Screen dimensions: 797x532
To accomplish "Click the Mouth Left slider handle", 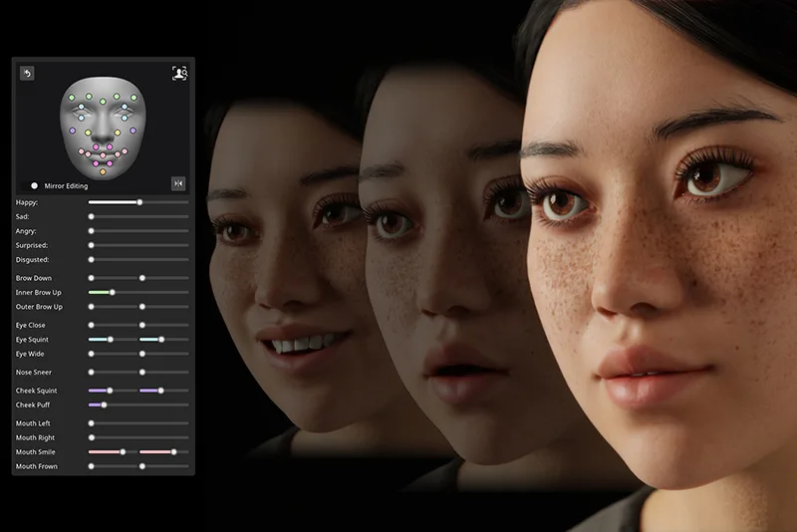I will point(92,423).
